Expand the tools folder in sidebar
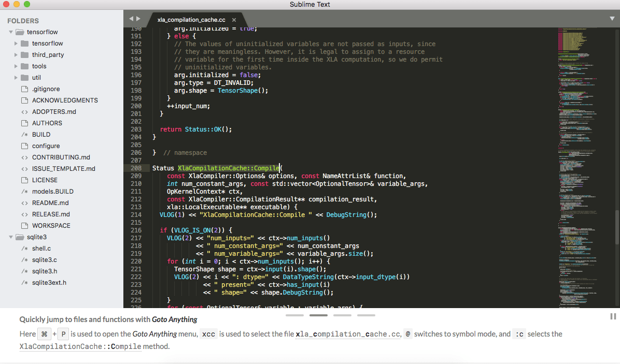The height and width of the screenshot is (364, 620). pyautogui.click(x=17, y=66)
